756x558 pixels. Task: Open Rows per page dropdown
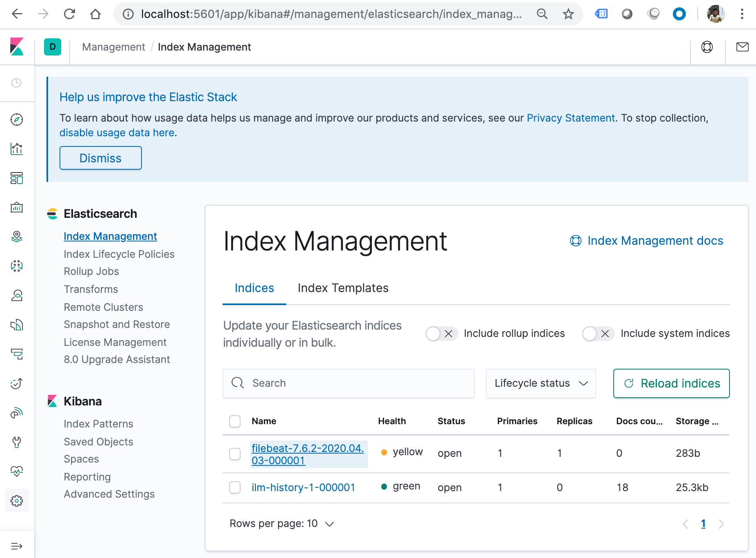pos(282,524)
